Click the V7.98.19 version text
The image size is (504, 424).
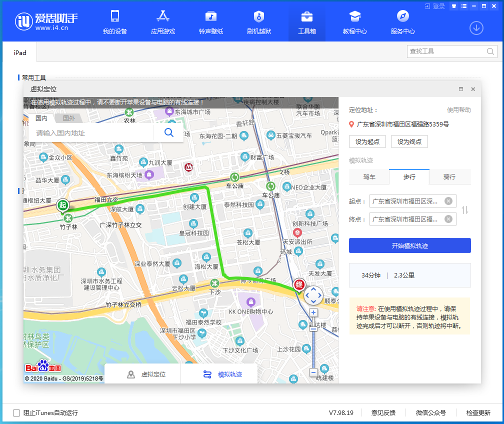(341, 413)
